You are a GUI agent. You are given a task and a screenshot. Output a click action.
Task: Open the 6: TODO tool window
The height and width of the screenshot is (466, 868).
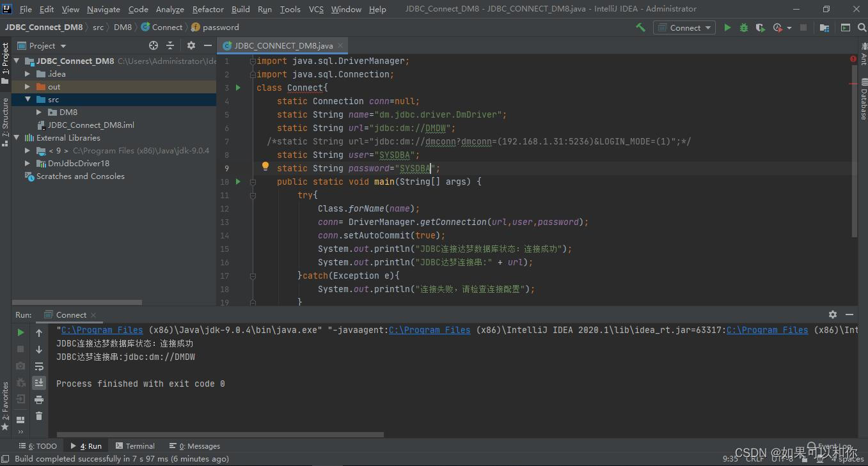[x=38, y=446]
